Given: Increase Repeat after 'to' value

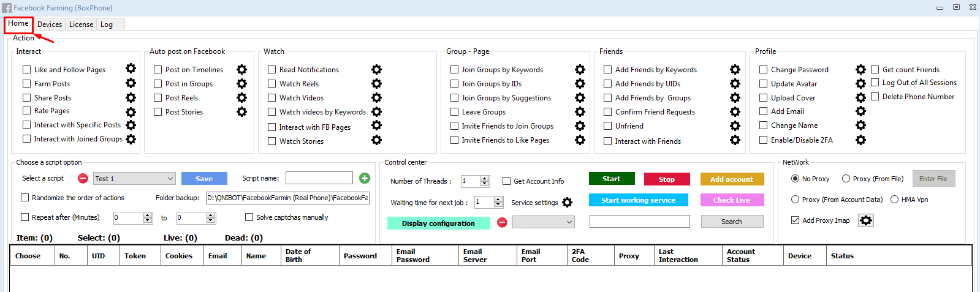Looking at the screenshot, I should tap(211, 215).
